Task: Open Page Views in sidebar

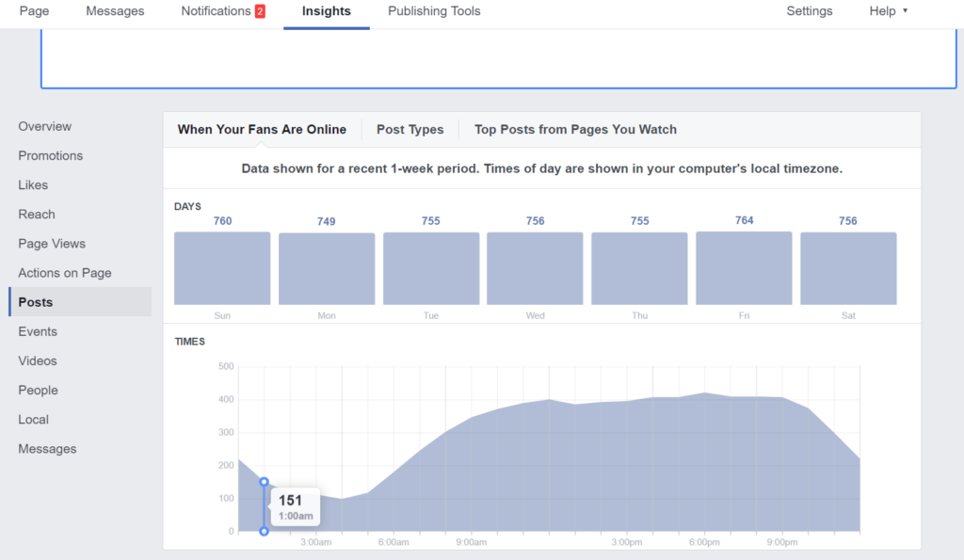Action: pos(52,244)
